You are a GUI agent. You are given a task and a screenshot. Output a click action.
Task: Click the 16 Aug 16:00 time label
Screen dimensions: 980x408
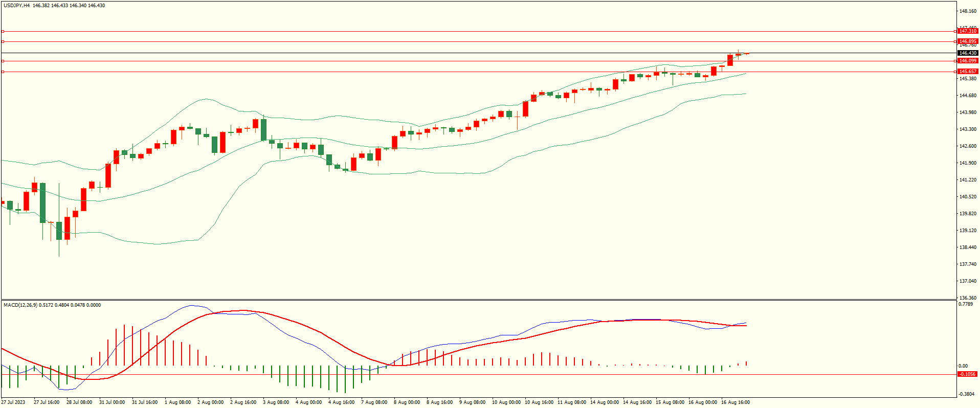[735, 402]
